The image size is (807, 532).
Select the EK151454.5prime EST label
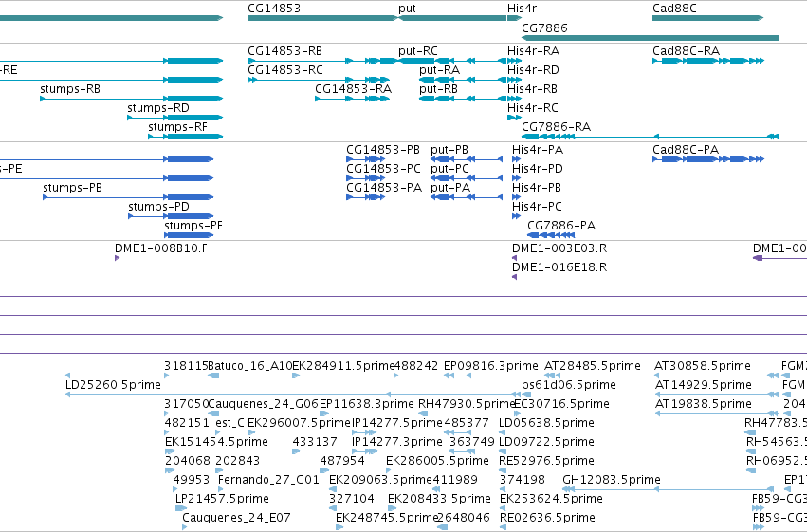coord(216,443)
